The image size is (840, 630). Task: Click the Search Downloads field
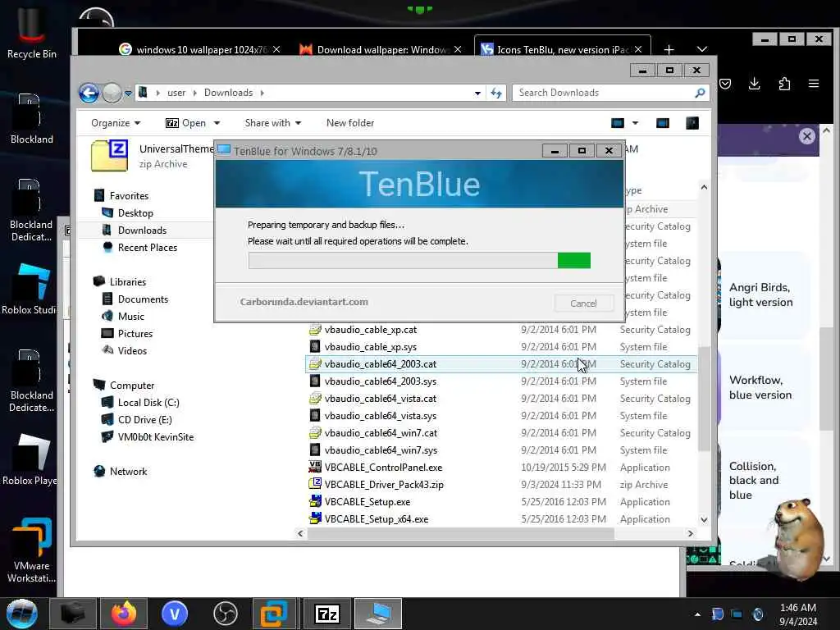pyautogui.click(x=610, y=93)
